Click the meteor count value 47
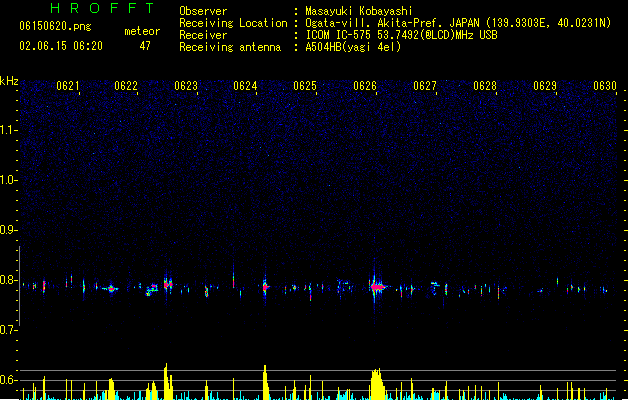Screen dimensions: 629x400 145,46
